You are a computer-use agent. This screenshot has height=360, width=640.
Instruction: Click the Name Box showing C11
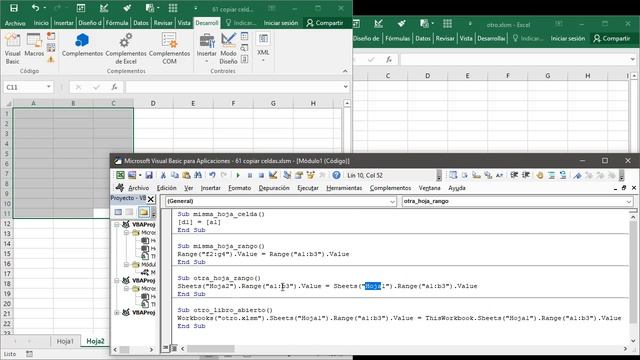[x=24, y=87]
